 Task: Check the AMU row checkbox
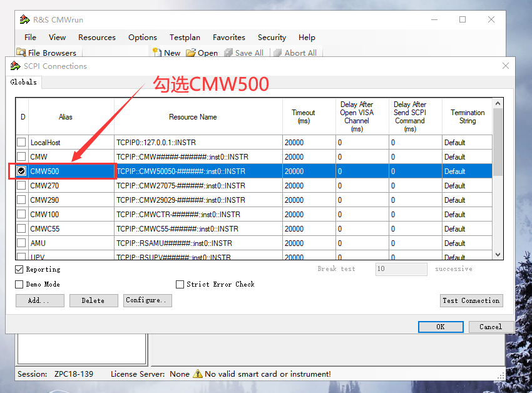coord(21,243)
